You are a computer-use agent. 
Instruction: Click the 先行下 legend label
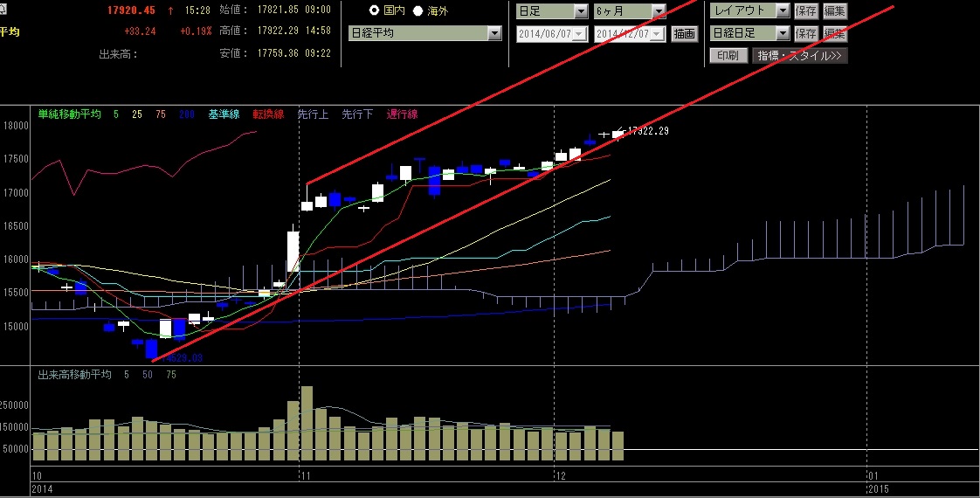[x=357, y=114]
